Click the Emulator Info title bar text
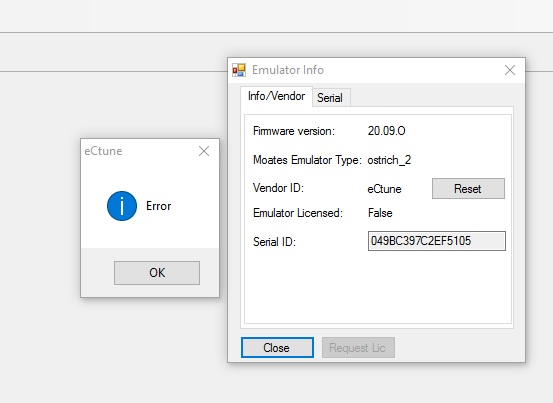The image size is (553, 403). 288,70
